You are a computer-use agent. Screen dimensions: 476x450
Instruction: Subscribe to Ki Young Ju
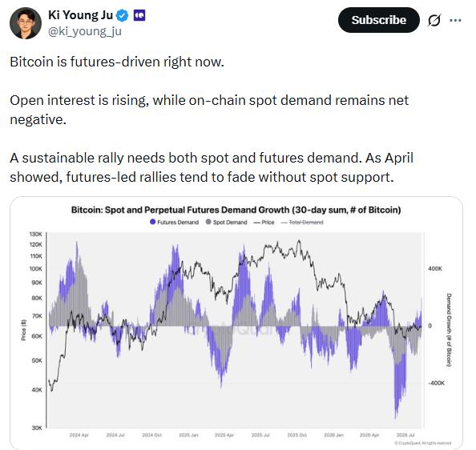point(378,20)
